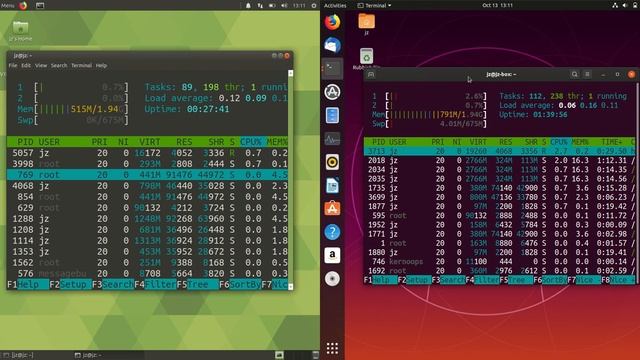Open the disc drive icon in dock
Screen dimensions: 640x360
coord(333,279)
